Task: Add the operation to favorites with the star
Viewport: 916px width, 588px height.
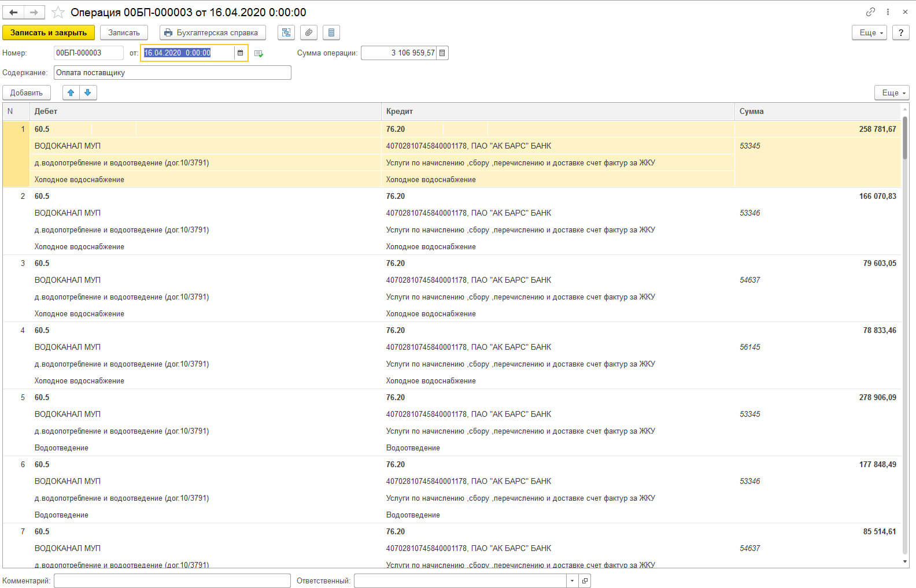Action: (x=58, y=12)
